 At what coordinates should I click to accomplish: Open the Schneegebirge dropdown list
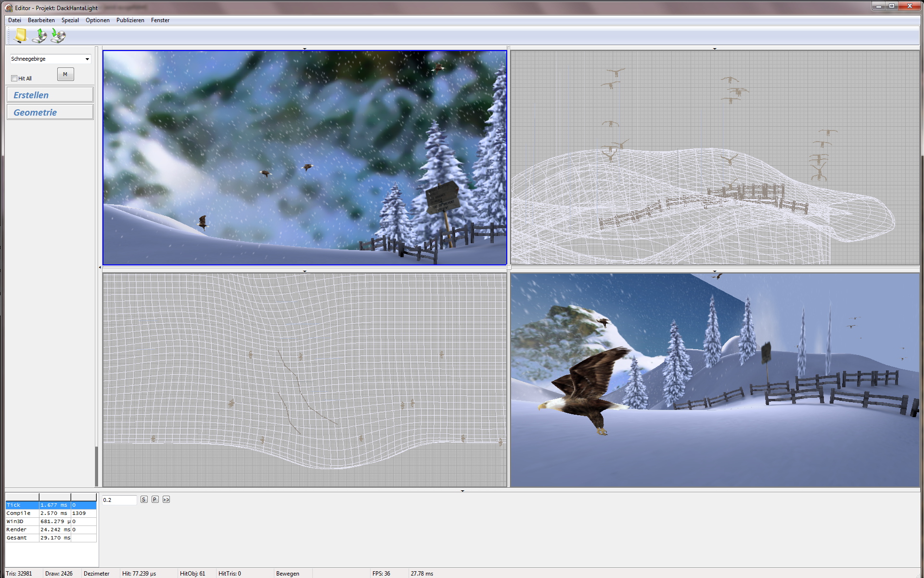pyautogui.click(x=87, y=59)
